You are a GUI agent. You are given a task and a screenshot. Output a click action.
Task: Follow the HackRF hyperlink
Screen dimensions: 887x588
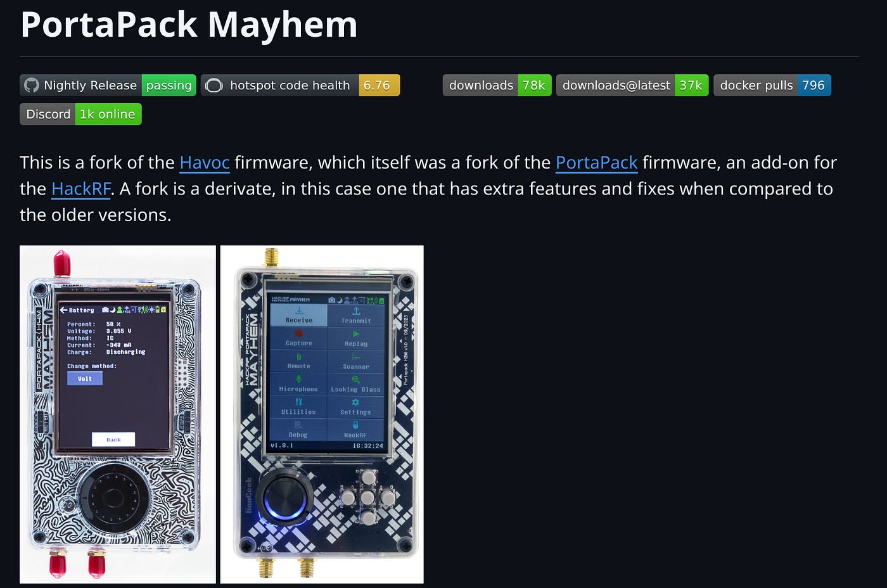pyautogui.click(x=81, y=189)
